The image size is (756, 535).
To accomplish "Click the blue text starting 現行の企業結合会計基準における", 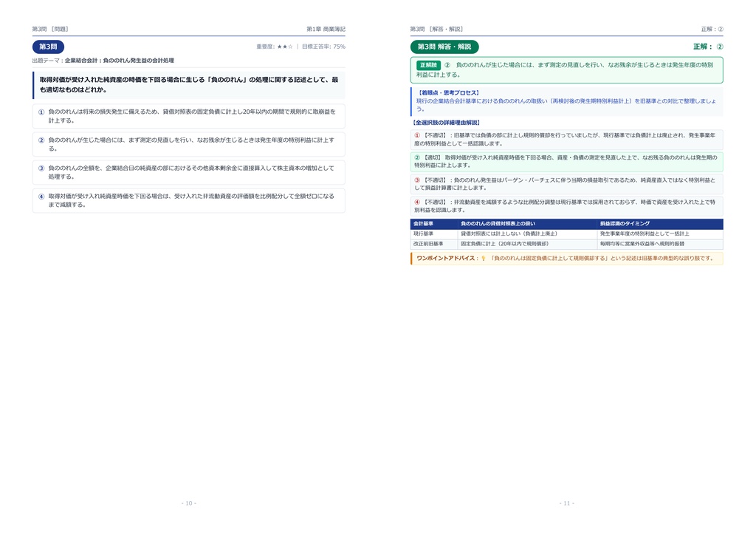I will pos(566,105).
